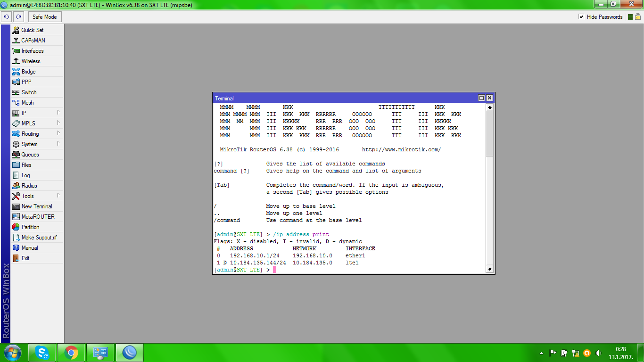644x362 pixels.
Task: Click the Redo arrow icon in toolbar
Action: [x=18, y=17]
